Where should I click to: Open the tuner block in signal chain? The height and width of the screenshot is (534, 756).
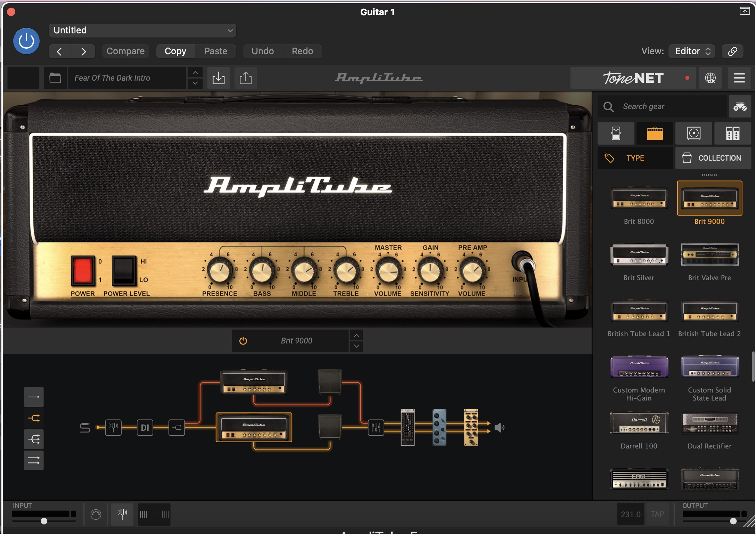tap(113, 427)
